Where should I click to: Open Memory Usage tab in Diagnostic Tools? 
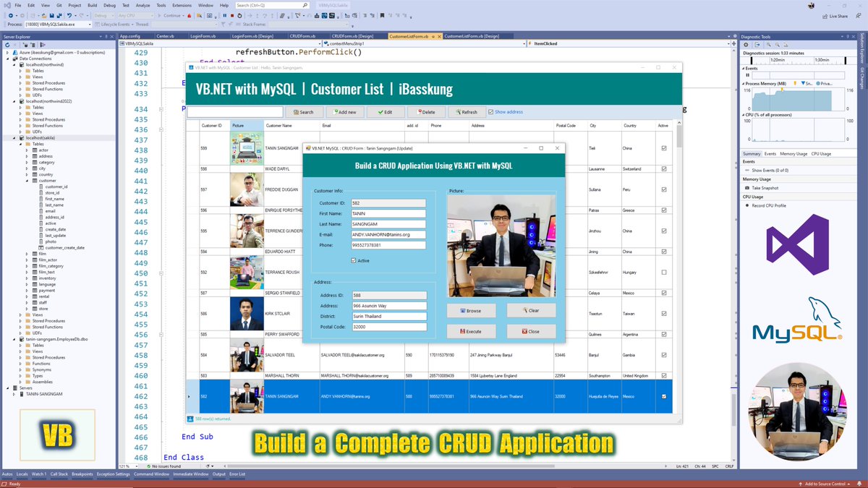(x=793, y=153)
